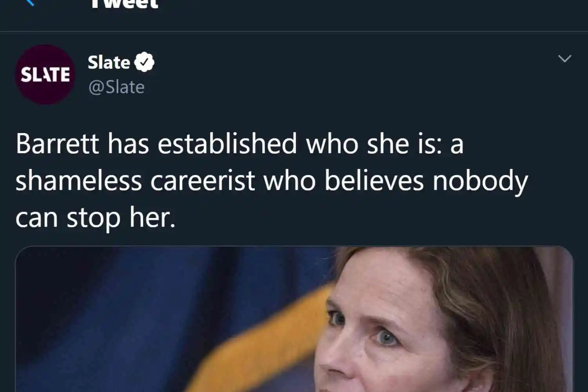Click the "SLATE" text inside the avatar
The height and width of the screenshot is (392, 588).
(x=45, y=74)
